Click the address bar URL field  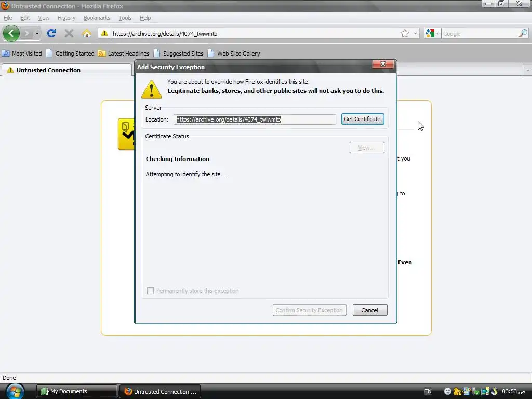point(255,34)
